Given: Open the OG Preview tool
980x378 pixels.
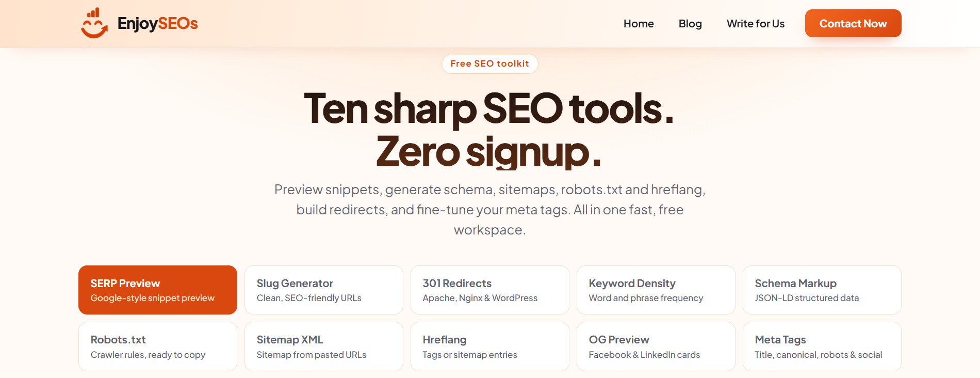Looking at the screenshot, I should tap(656, 346).
